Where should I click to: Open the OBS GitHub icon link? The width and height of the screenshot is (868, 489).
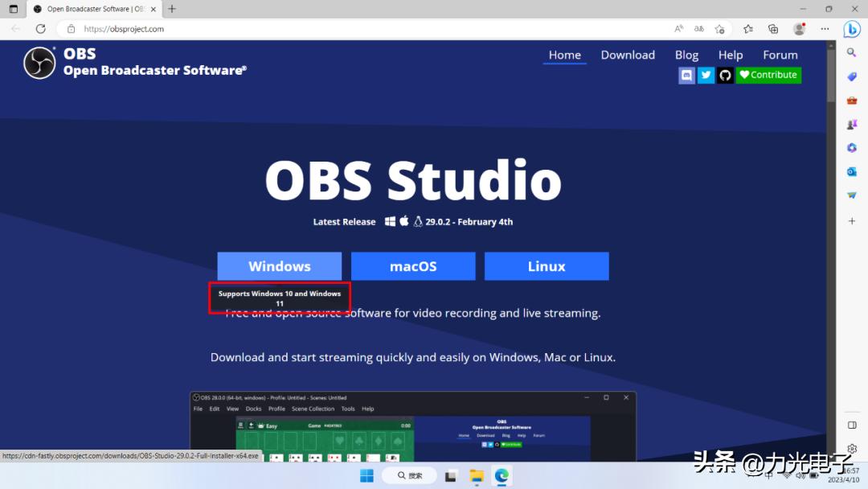coord(725,75)
